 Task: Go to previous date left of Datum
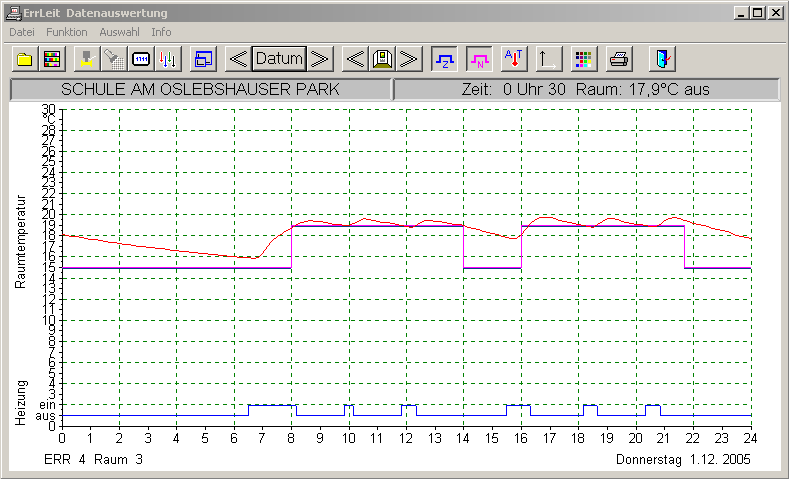click(238, 58)
